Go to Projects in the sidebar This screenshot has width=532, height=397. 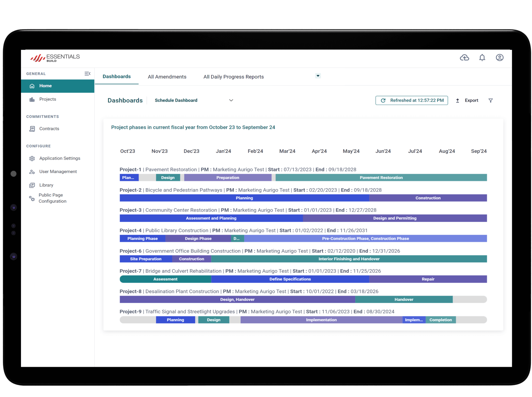[x=47, y=99]
